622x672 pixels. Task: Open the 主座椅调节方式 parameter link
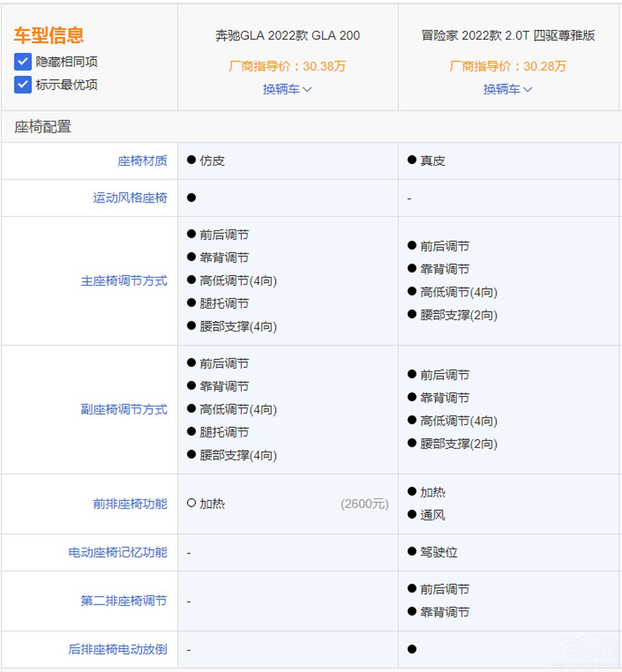click(124, 281)
